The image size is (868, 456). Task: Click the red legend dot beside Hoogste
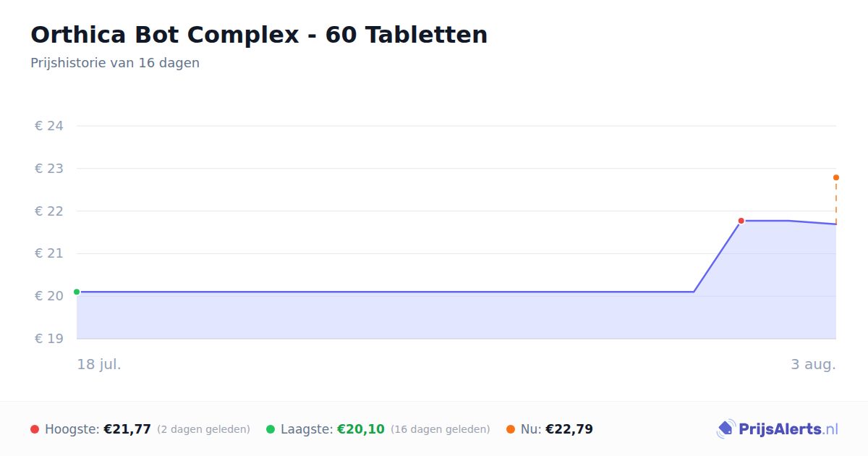pyautogui.click(x=35, y=429)
